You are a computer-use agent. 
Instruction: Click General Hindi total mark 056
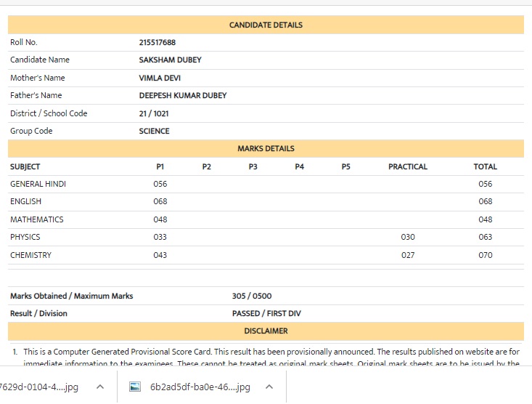point(485,184)
